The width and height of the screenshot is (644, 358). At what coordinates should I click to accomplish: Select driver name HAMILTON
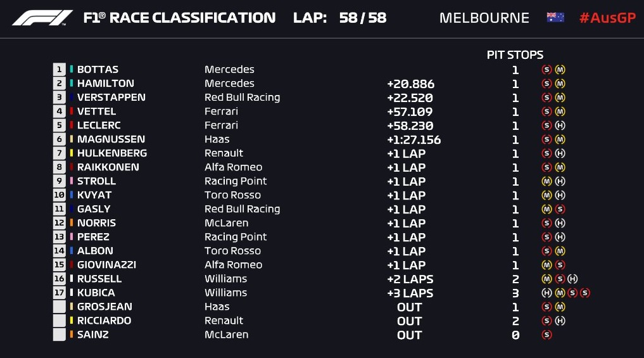point(105,84)
